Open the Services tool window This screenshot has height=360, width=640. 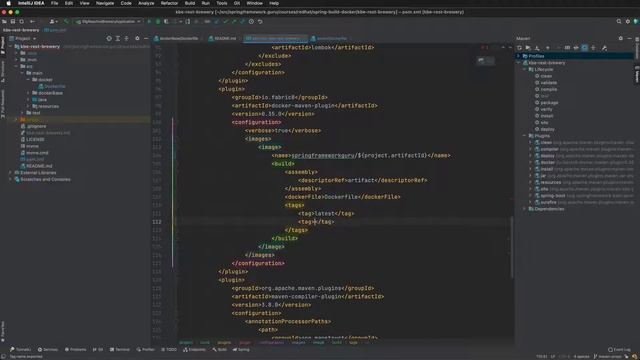point(48,350)
